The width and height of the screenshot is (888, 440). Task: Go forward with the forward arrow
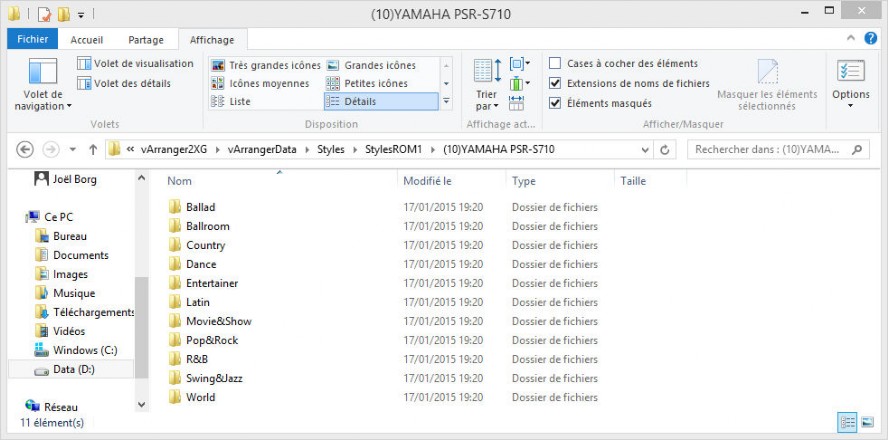51,149
